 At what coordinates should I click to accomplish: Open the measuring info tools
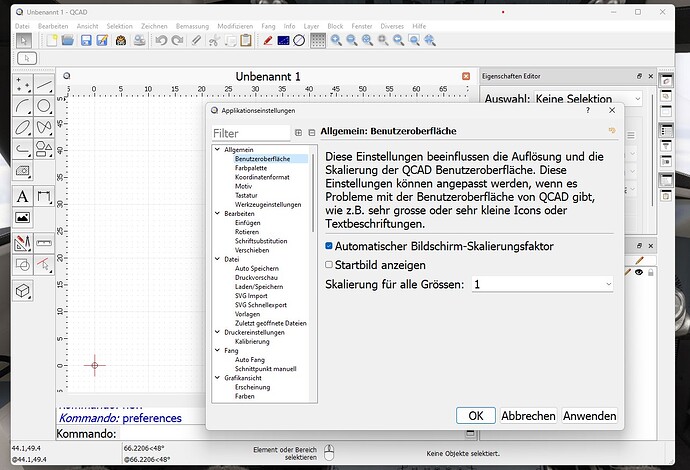(x=44, y=243)
